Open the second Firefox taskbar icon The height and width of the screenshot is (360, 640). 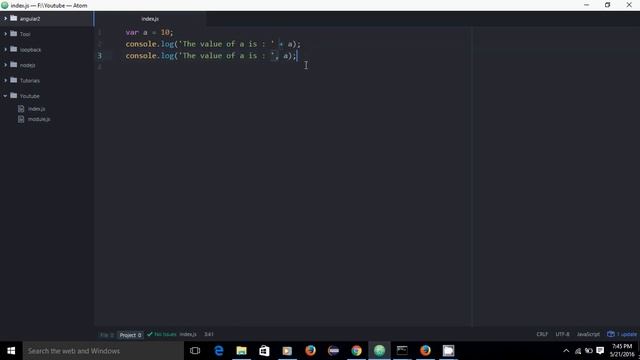click(425, 351)
